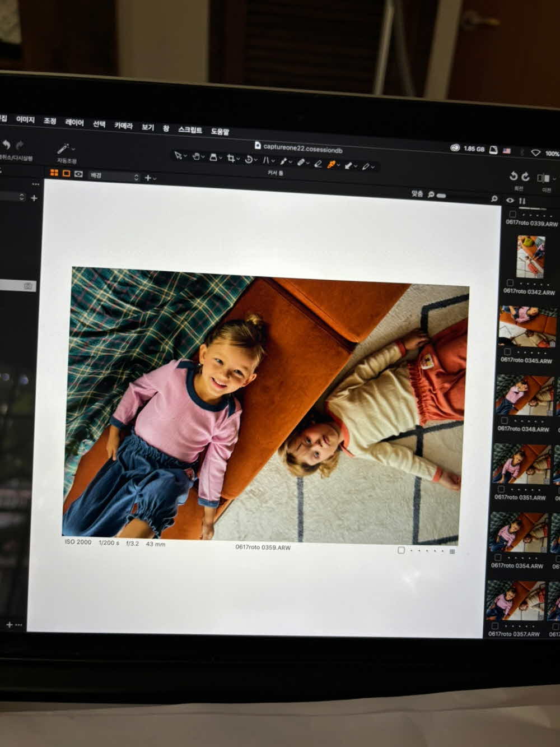Tick color tag box for 0617roto 0342.ARW

510,284
